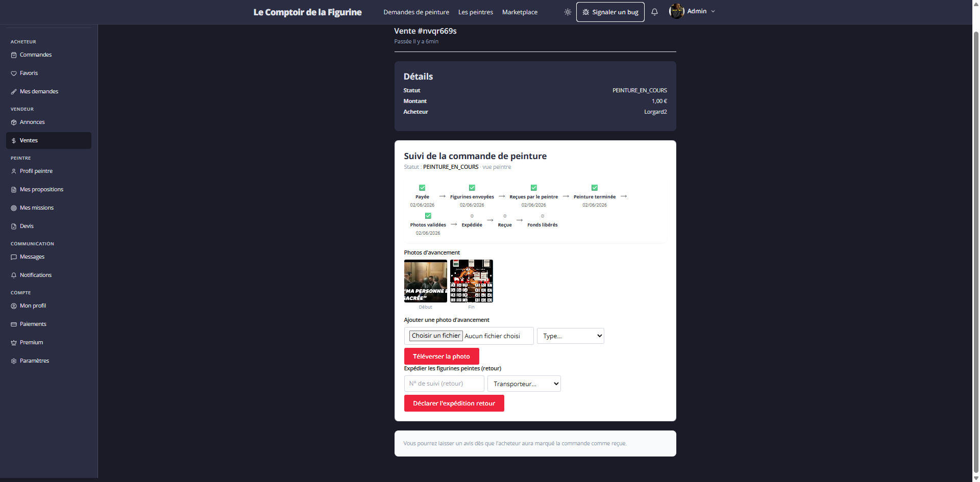The width and height of the screenshot is (980, 482).
Task: Open the Fin progress photo thumbnail
Action: (472, 281)
